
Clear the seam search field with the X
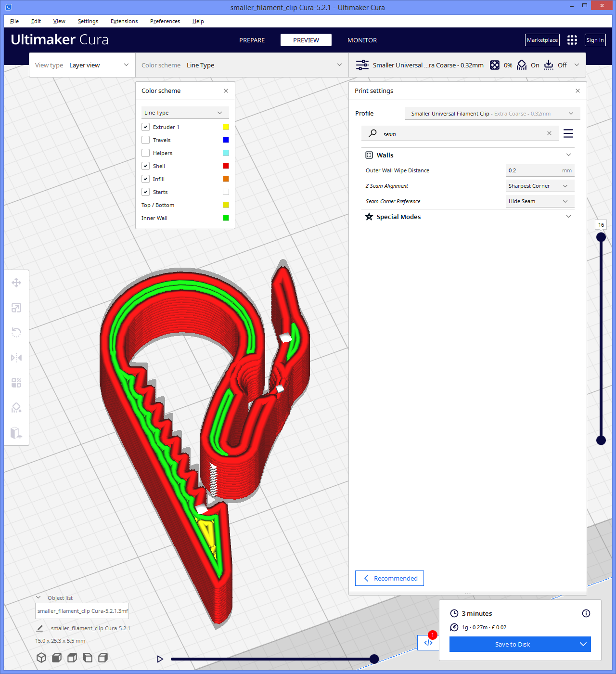click(549, 133)
